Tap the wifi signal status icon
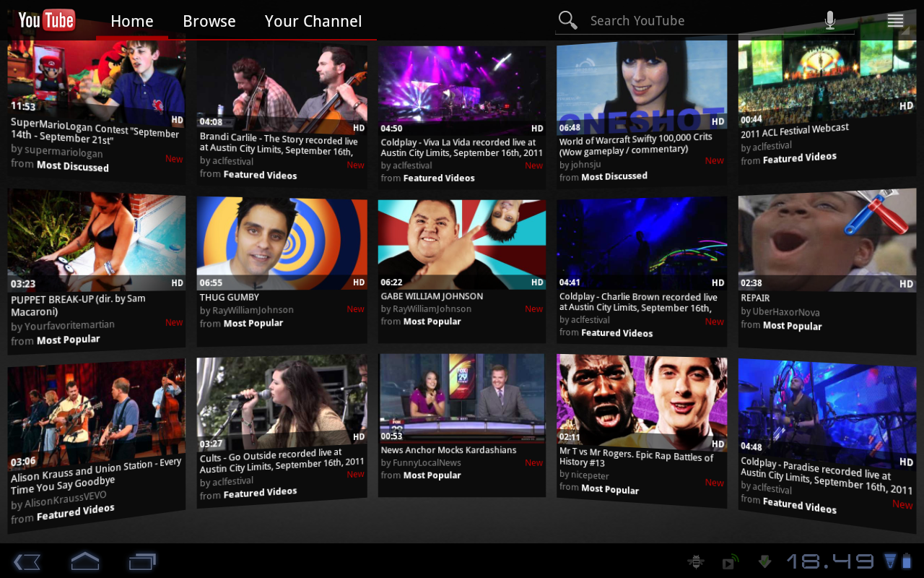This screenshot has width=924, height=578. click(x=889, y=561)
